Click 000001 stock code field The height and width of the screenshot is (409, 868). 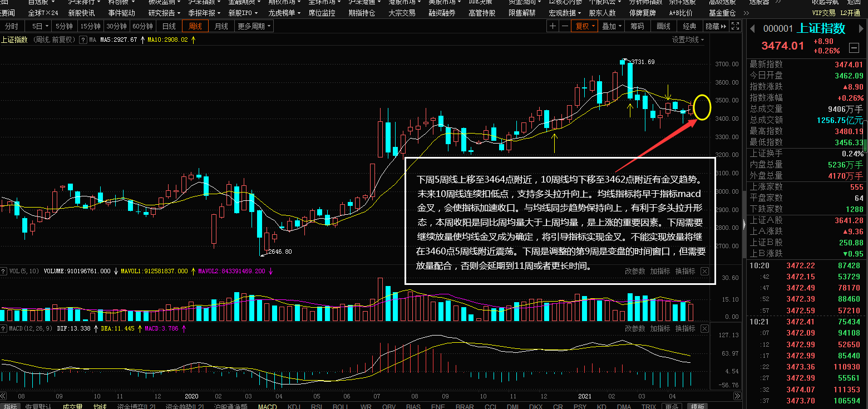coord(778,29)
